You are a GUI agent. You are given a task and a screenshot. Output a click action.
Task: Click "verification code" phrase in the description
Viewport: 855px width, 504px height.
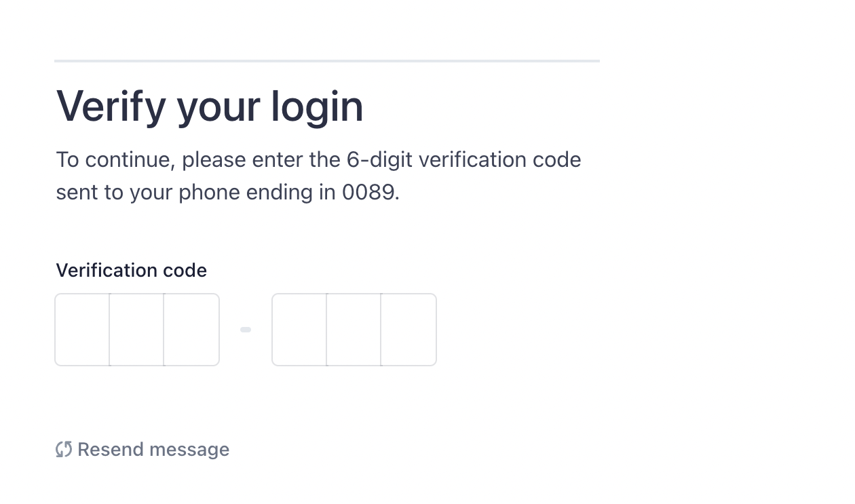(x=500, y=160)
